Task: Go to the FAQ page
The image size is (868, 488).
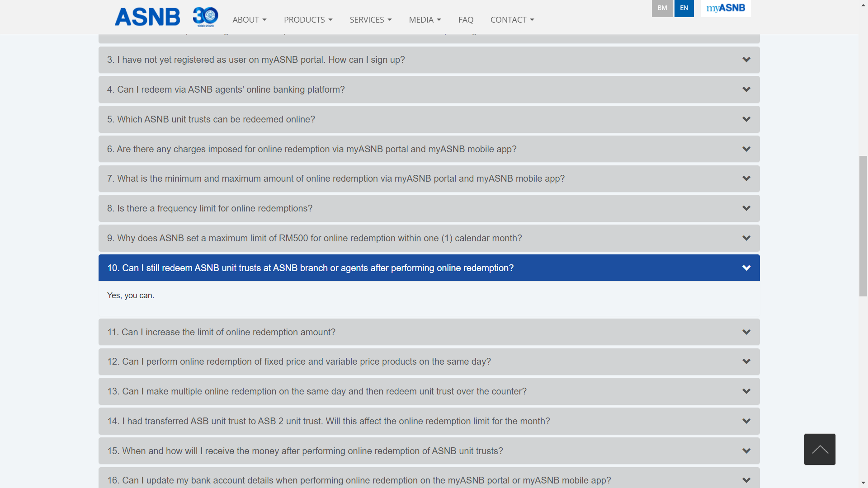Action: pyautogui.click(x=466, y=20)
